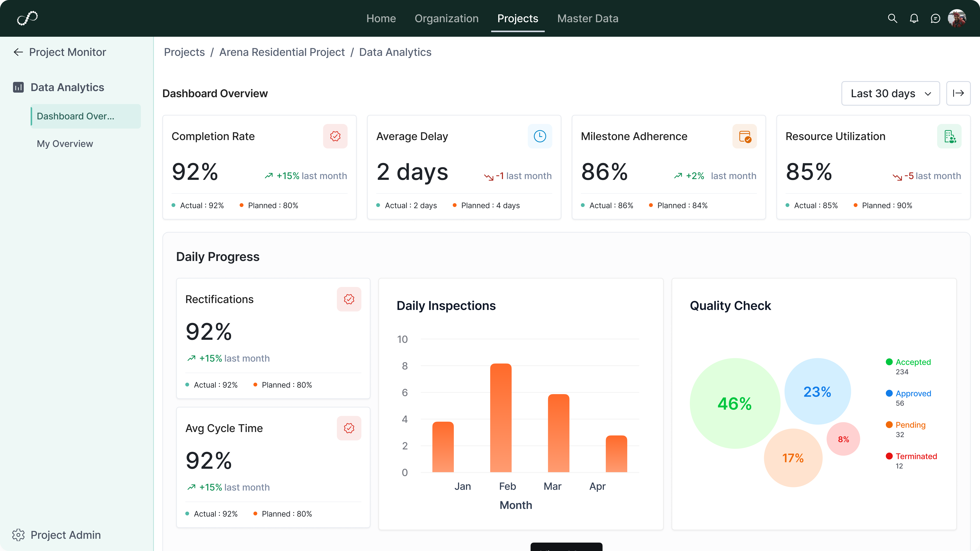Screen dimensions: 980x551
Task: Click the Arena Residential Project breadcrumb
Action: coord(282,52)
